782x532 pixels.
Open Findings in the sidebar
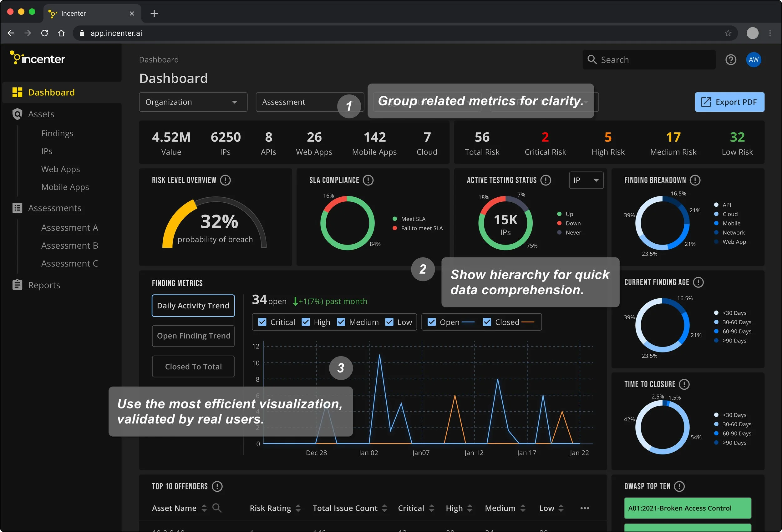[x=57, y=133]
